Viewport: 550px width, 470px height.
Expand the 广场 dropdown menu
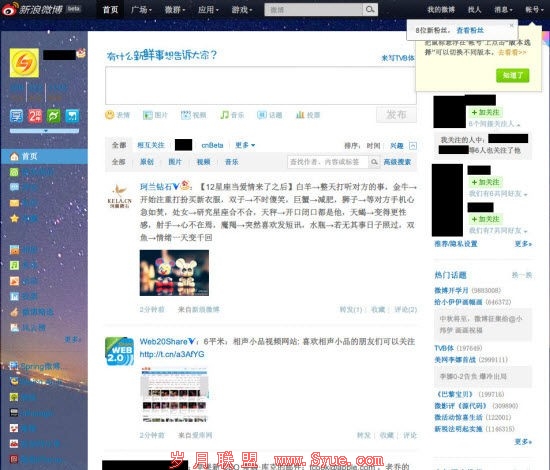[141, 9]
